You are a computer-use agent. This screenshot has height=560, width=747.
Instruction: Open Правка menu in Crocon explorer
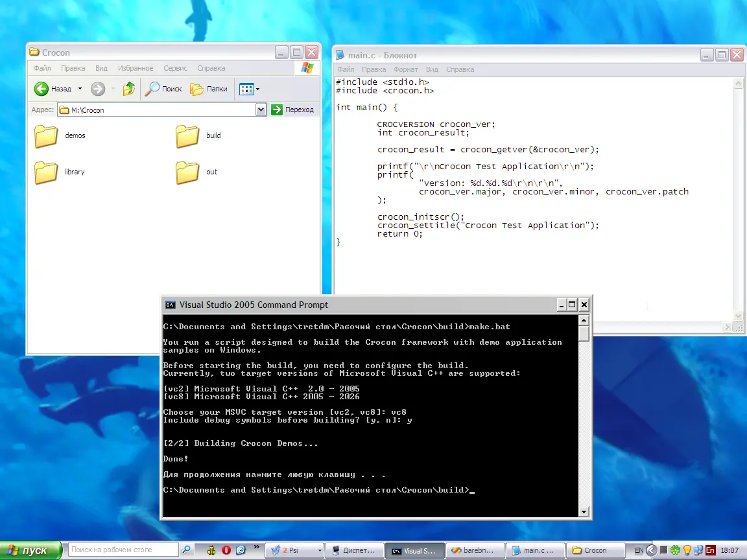73,68
